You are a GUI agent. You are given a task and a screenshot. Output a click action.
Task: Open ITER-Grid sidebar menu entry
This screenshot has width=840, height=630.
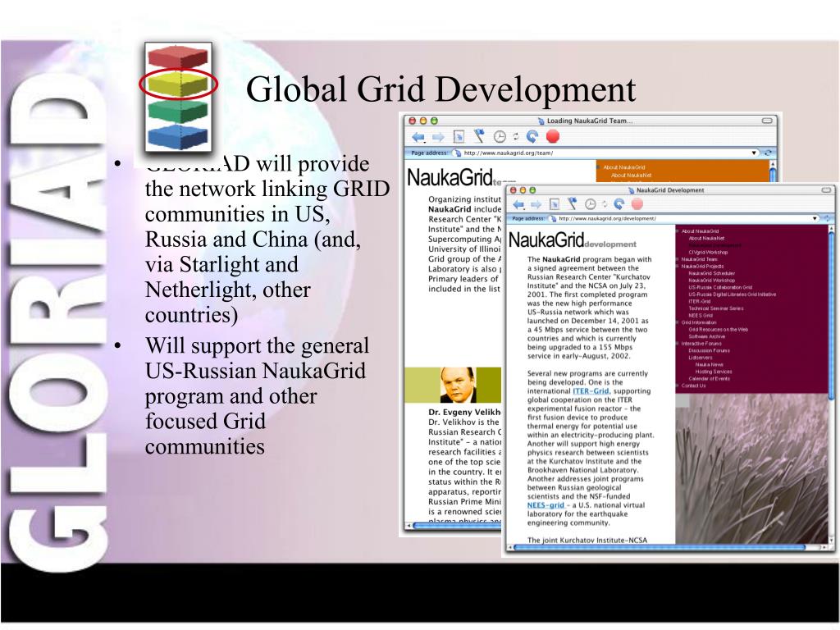(x=699, y=301)
